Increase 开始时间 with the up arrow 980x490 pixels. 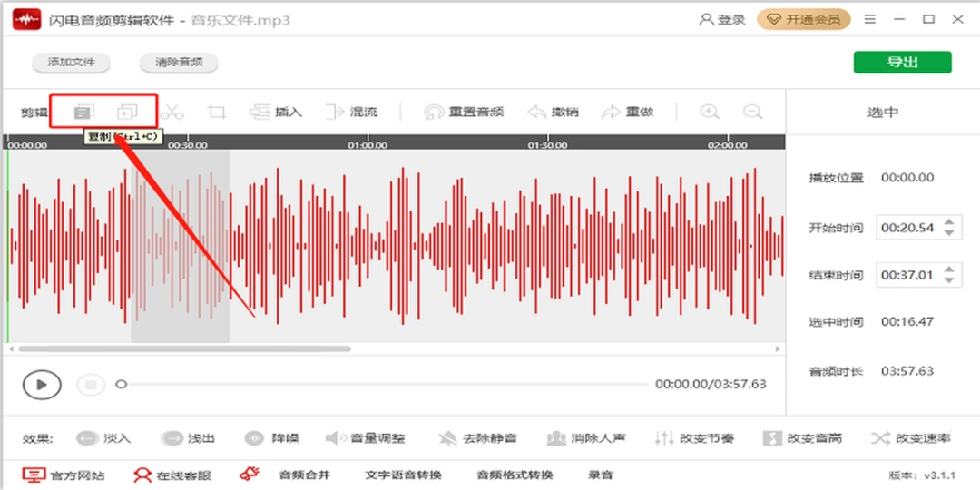pos(949,222)
